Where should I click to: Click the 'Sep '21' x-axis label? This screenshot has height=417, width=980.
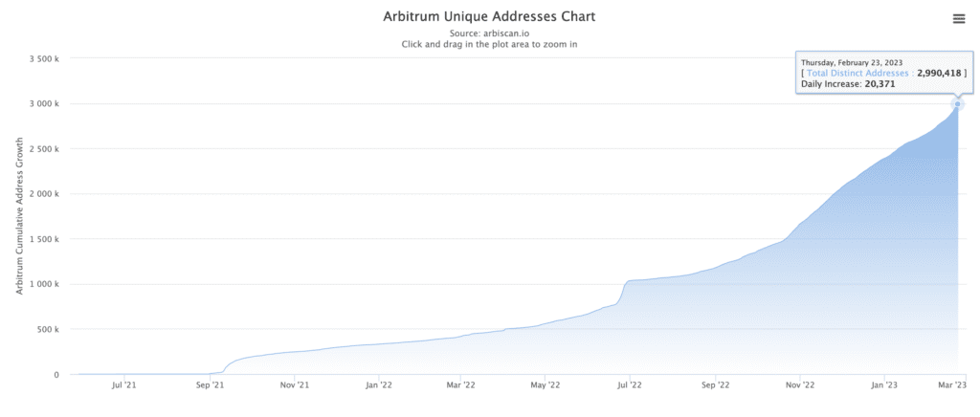210,386
